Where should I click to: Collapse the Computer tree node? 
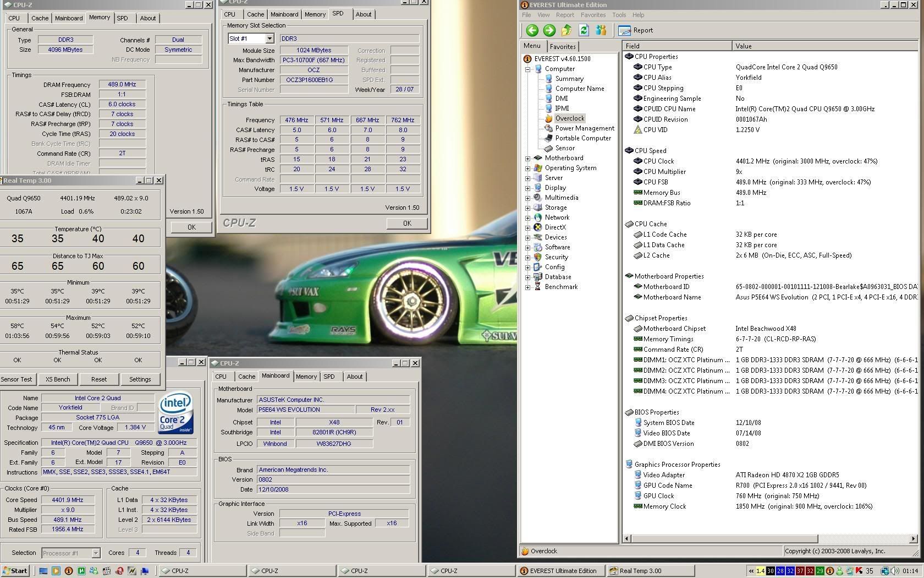(x=528, y=69)
